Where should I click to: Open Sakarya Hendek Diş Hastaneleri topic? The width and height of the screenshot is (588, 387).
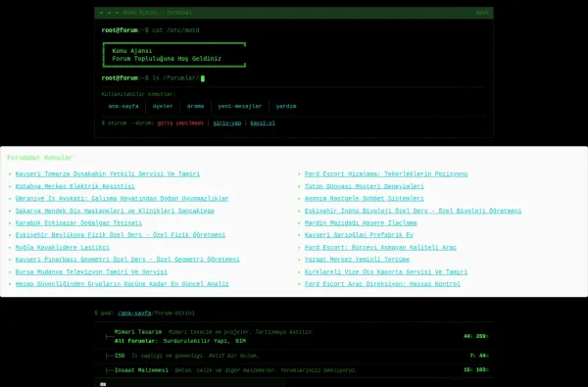(115, 211)
